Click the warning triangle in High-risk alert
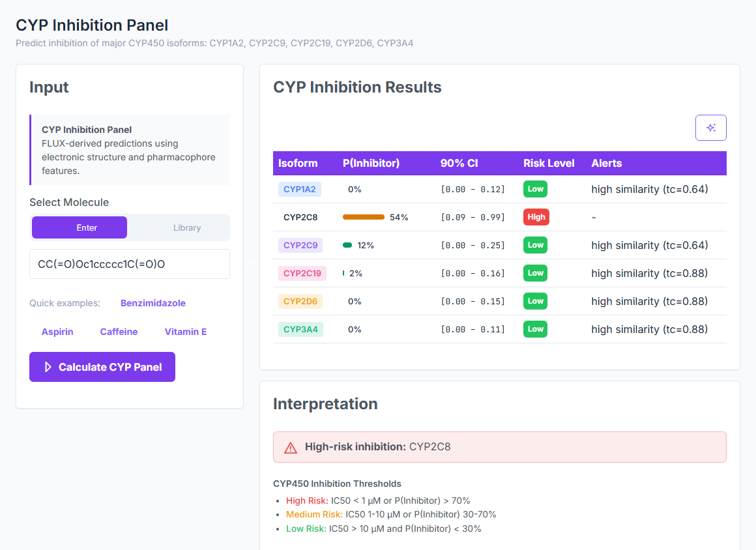Image resolution: width=756 pixels, height=550 pixels. pos(291,448)
